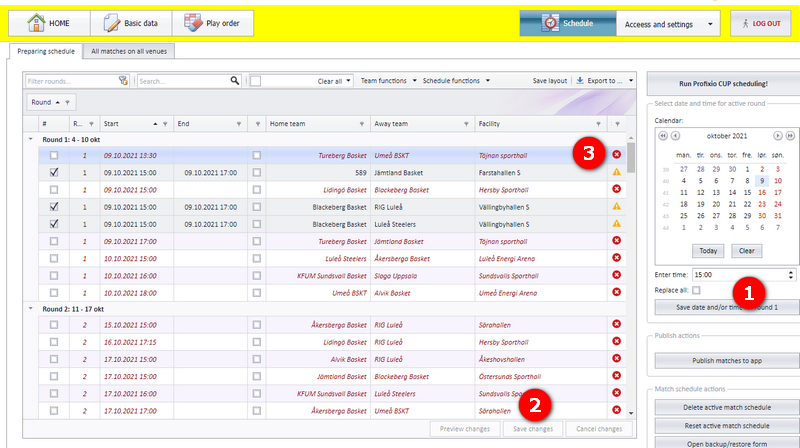Sort by the End column header

(x=209, y=124)
